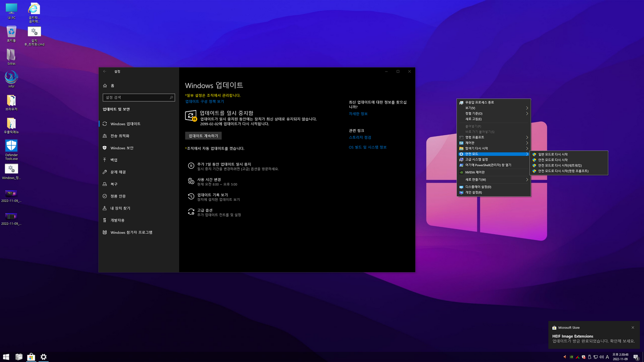Go to 홈 in Settings sidebar

(x=139, y=85)
